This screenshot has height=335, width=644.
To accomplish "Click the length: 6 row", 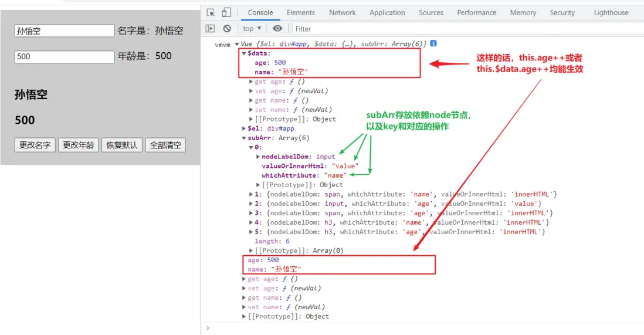I will [272, 241].
